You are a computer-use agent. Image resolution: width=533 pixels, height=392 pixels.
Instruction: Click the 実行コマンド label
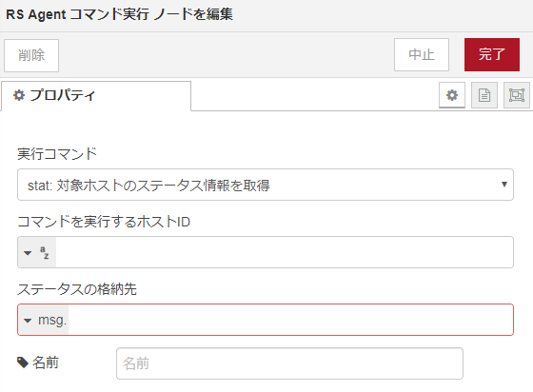tap(57, 154)
